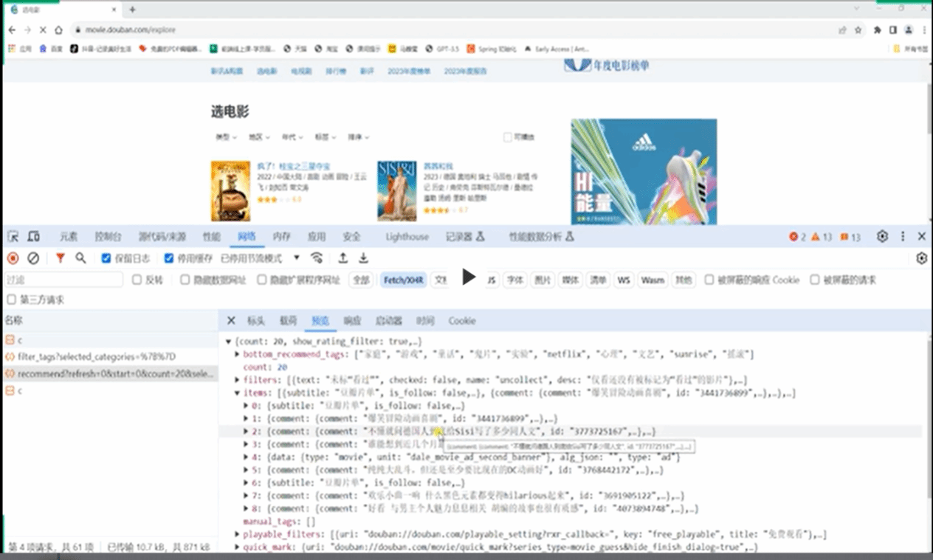
Task: Toggle the device toolbar icon
Action: coord(34,237)
